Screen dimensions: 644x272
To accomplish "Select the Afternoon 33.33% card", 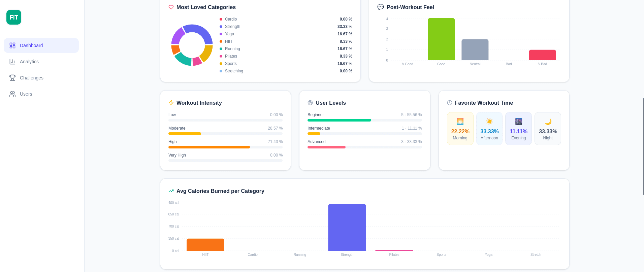I will 489,129.
